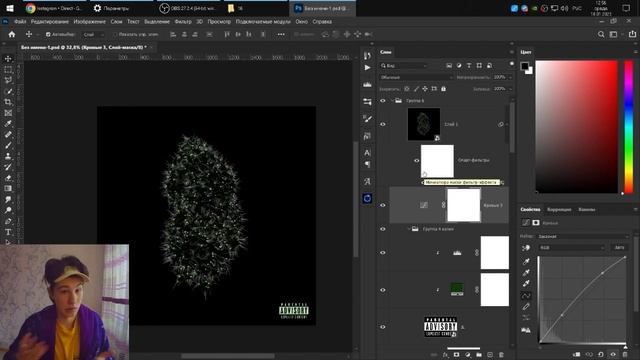Image resolution: width=640 pixels, height=360 pixels.
Task: Open the Окно menu
Action: click(x=301, y=22)
